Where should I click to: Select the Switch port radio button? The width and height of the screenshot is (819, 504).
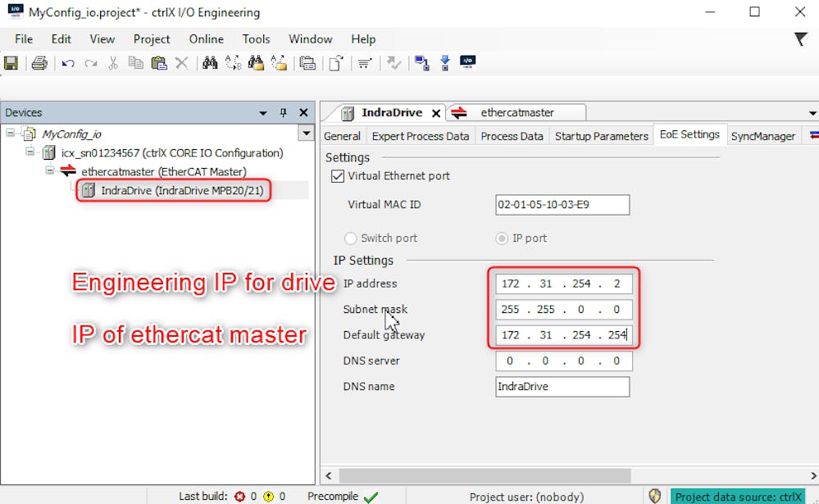351,238
